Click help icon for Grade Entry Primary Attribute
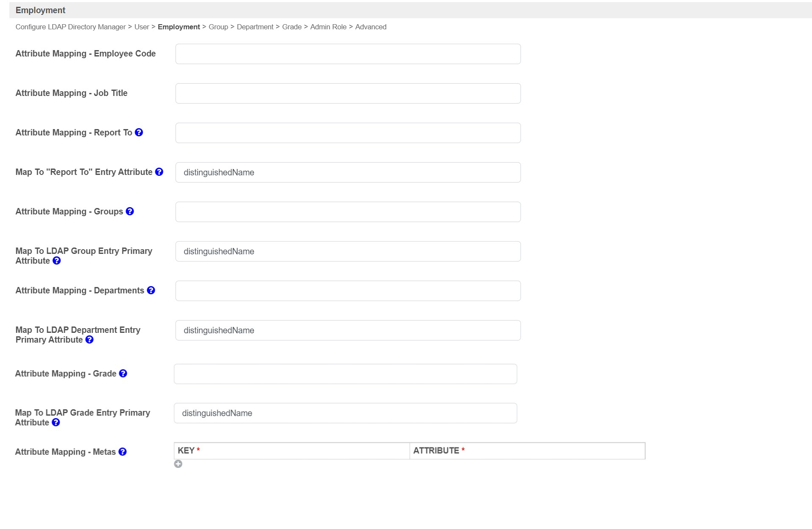Image resolution: width=812 pixels, height=529 pixels. (x=56, y=422)
